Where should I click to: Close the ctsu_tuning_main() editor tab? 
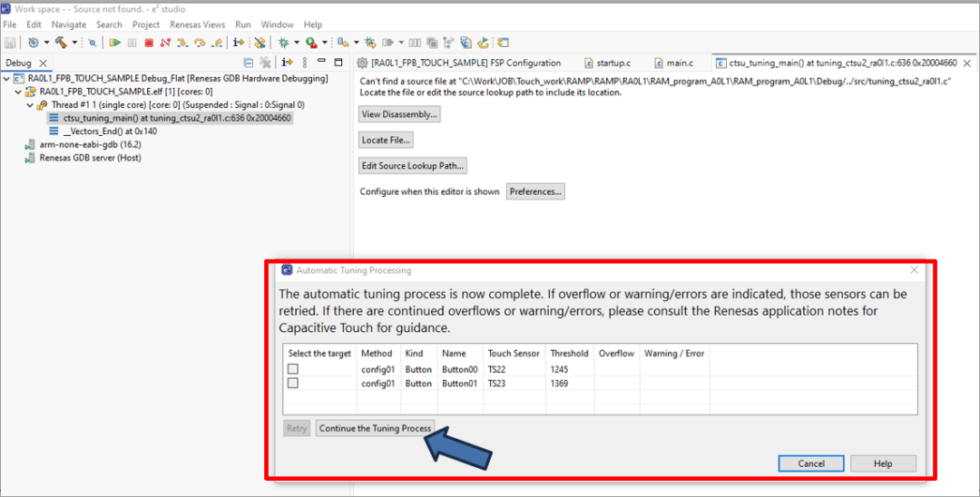967,63
